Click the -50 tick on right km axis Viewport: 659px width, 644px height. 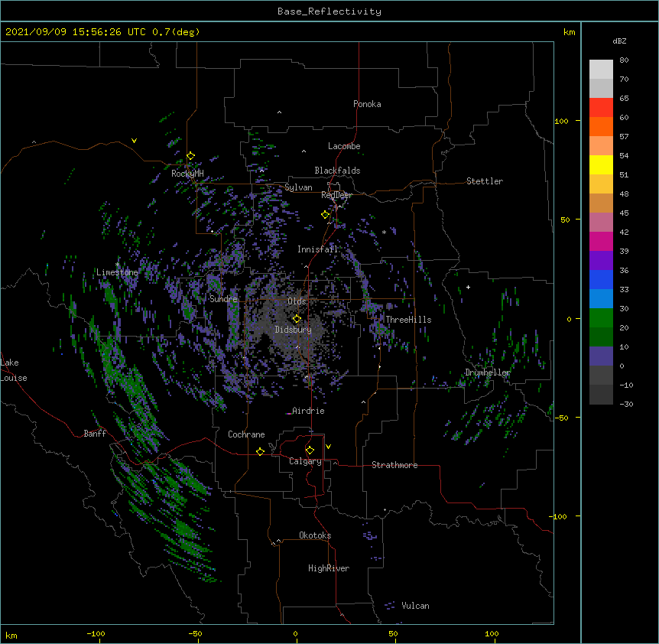(x=561, y=418)
